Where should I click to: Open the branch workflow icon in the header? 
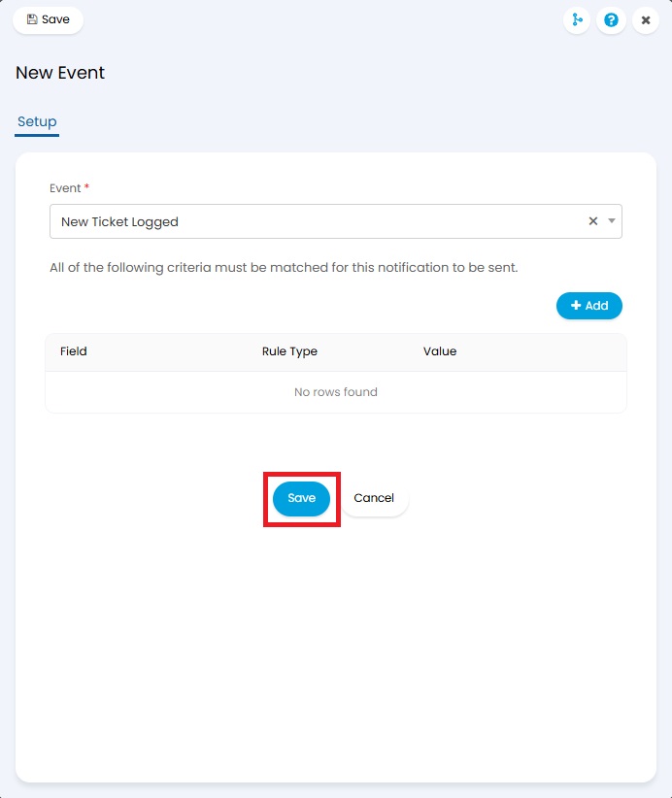pyautogui.click(x=577, y=19)
